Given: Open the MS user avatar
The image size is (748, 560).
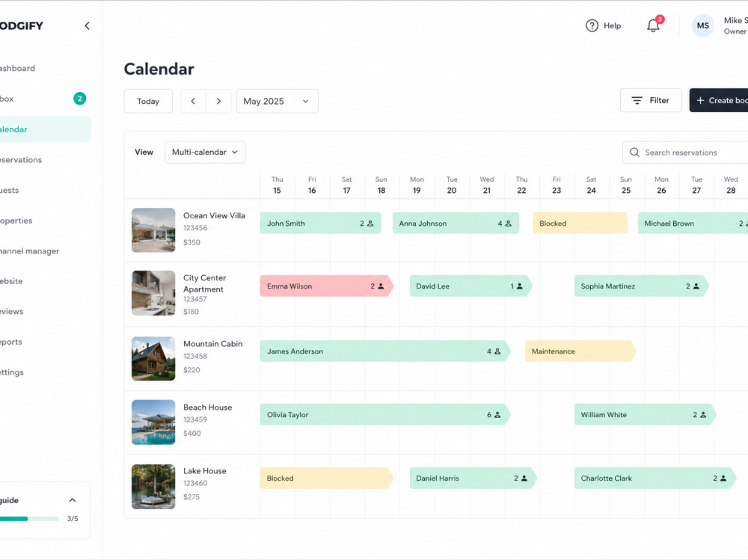Looking at the screenshot, I should 702,25.
